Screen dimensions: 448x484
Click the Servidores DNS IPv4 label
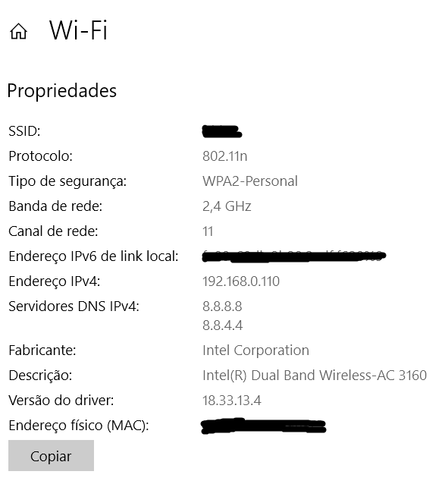(x=74, y=306)
